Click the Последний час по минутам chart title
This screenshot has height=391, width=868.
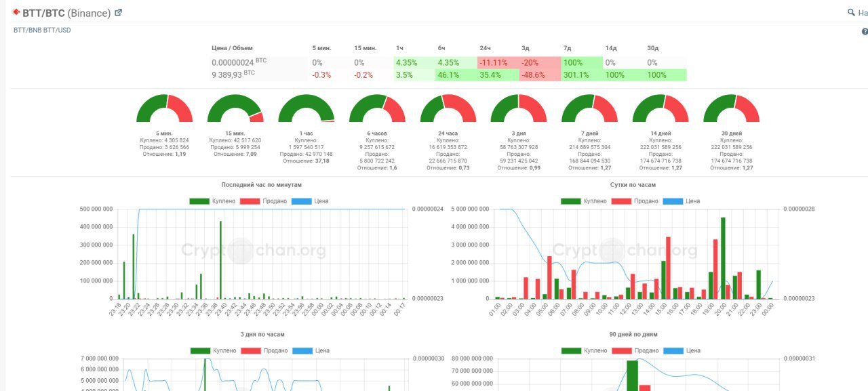(261, 185)
